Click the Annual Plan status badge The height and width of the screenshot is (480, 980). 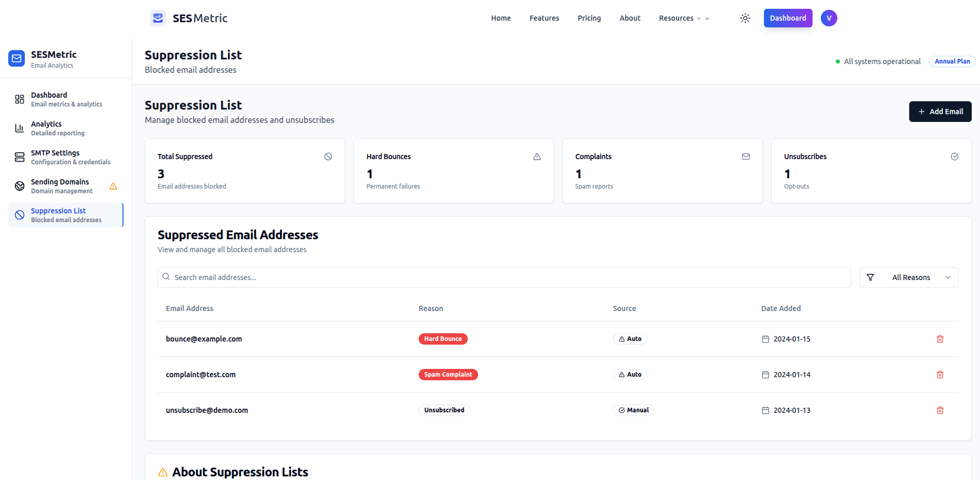(x=952, y=61)
